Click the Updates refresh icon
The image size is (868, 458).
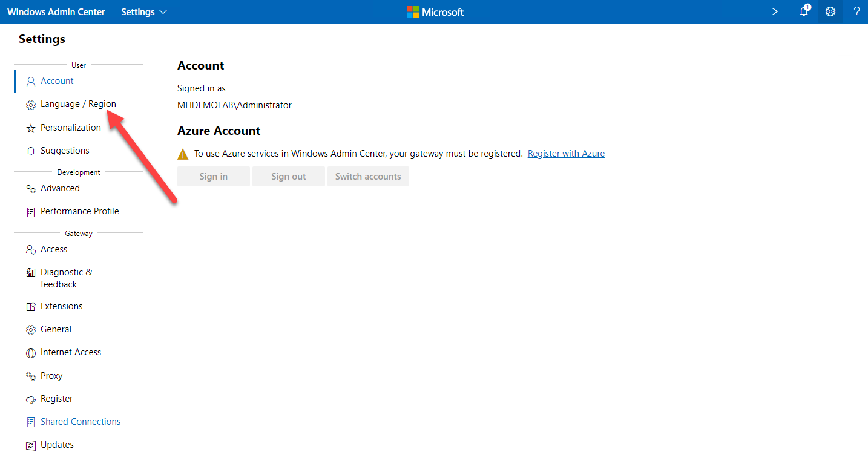point(31,445)
